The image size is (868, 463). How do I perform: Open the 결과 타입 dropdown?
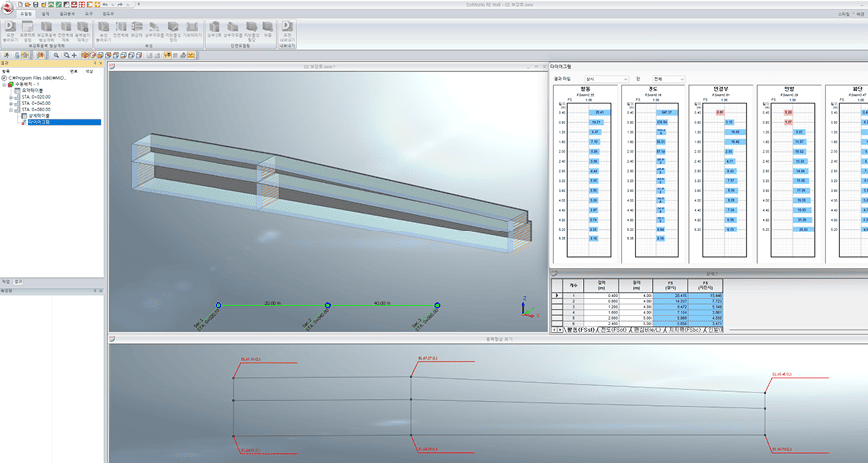point(606,78)
